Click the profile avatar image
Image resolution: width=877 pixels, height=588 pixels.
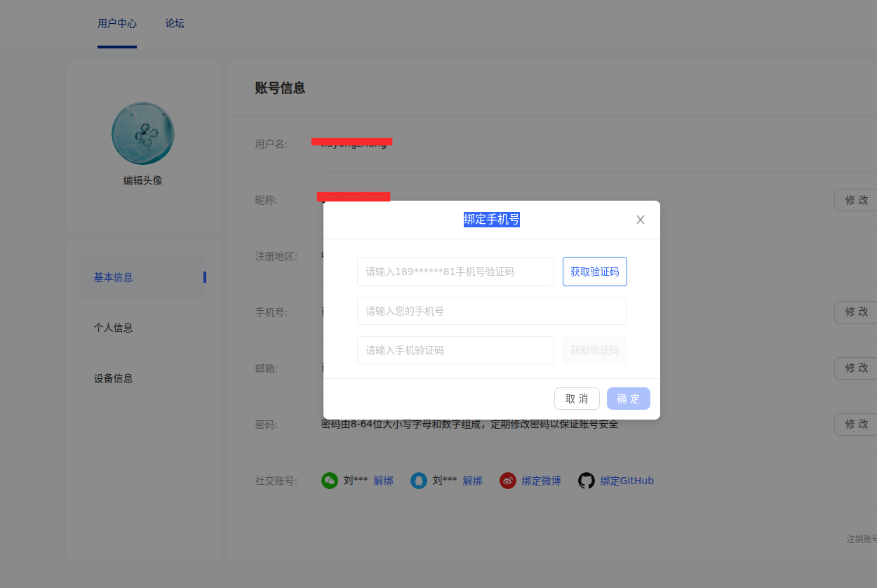(x=143, y=133)
